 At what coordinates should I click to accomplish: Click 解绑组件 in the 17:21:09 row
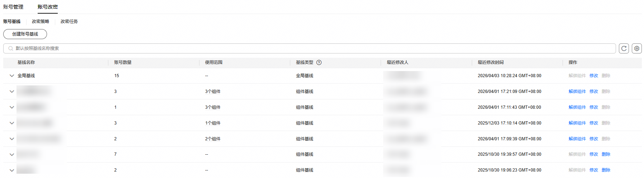(x=577, y=92)
